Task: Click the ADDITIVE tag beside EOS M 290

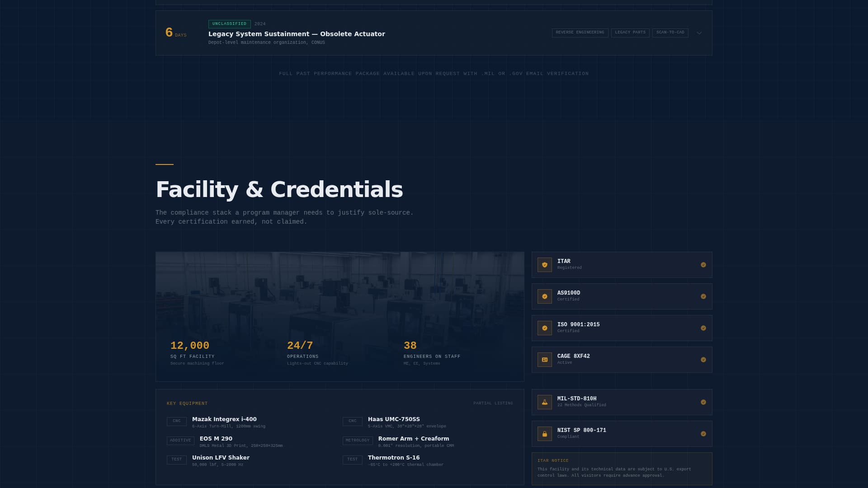Action: pyautogui.click(x=180, y=440)
